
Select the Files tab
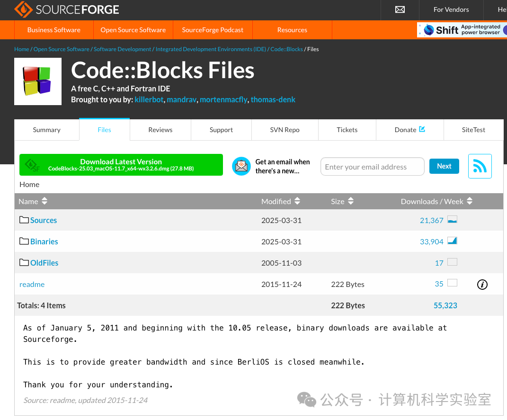(x=105, y=130)
